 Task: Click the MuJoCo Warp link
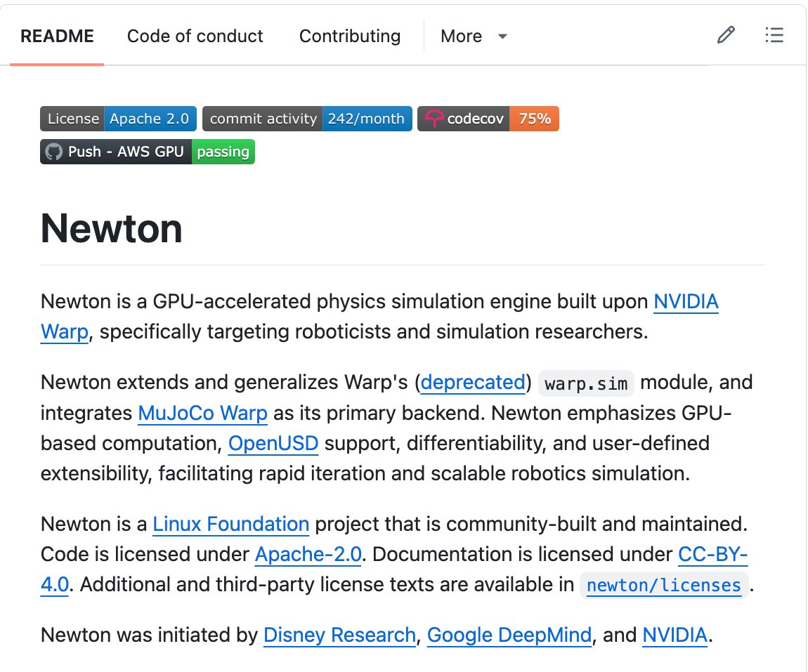202,414
